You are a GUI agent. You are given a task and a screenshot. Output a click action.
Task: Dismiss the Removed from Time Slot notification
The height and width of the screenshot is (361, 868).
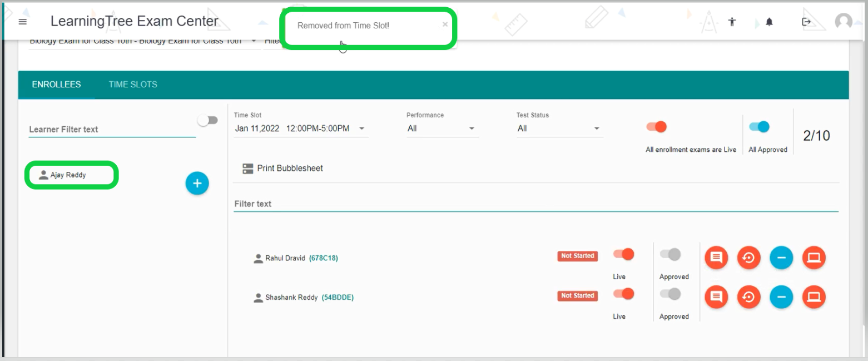pos(444,24)
